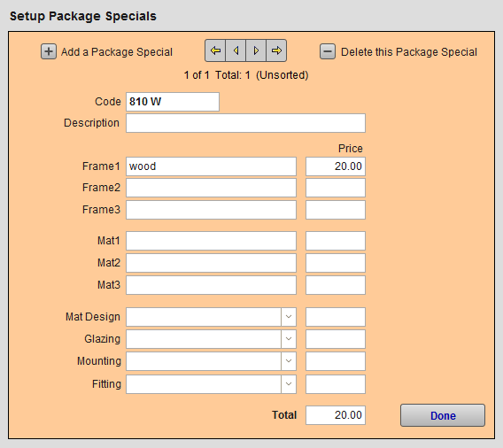The width and height of the screenshot is (503, 448).
Task: Click the Frame1 price field showing 20.00
Action: click(336, 166)
